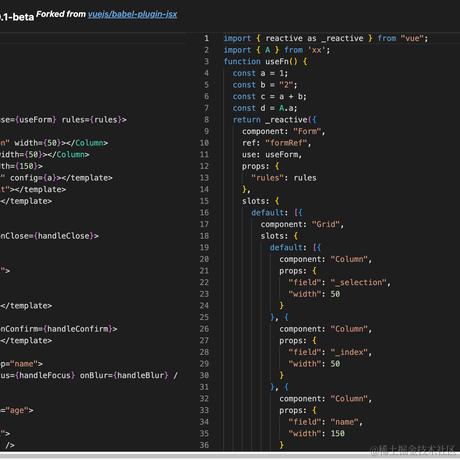
Task: Click 'function useFn() {' on line 3
Action: (265, 62)
